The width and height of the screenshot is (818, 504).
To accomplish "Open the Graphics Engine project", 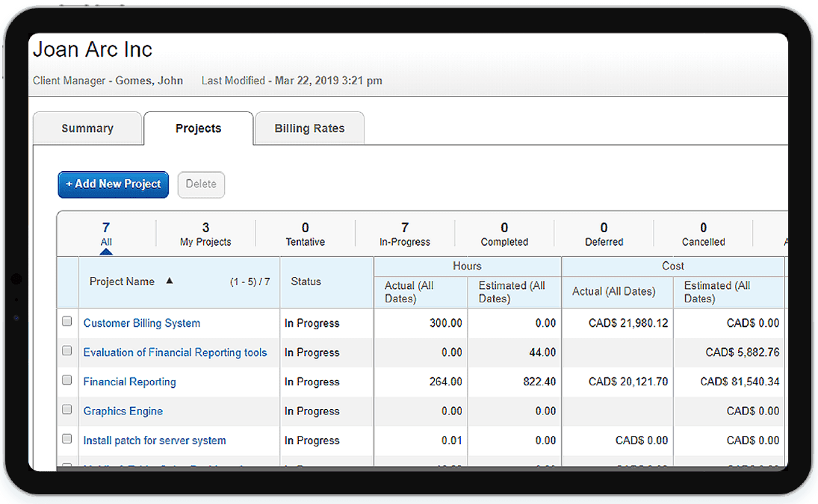I will point(123,411).
